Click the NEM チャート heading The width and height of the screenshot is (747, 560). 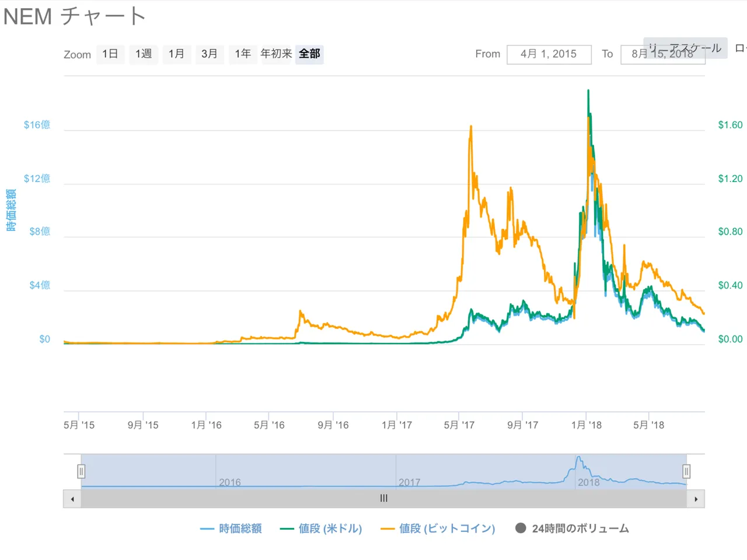tap(74, 16)
